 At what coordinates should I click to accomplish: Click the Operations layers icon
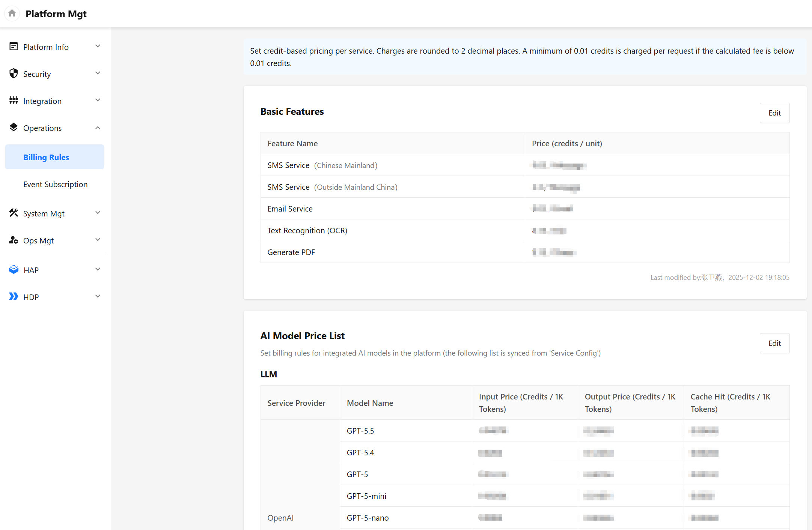coord(14,128)
